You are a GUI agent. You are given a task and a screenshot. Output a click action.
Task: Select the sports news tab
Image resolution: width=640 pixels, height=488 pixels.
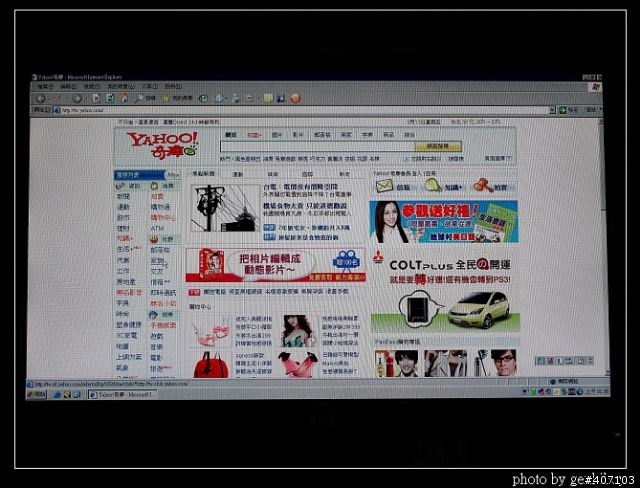pyautogui.click(x=238, y=174)
